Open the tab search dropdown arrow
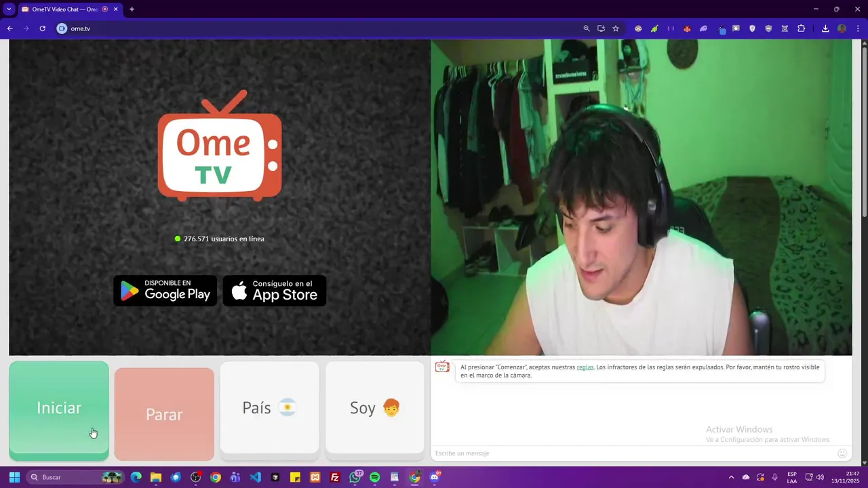 pos(9,9)
